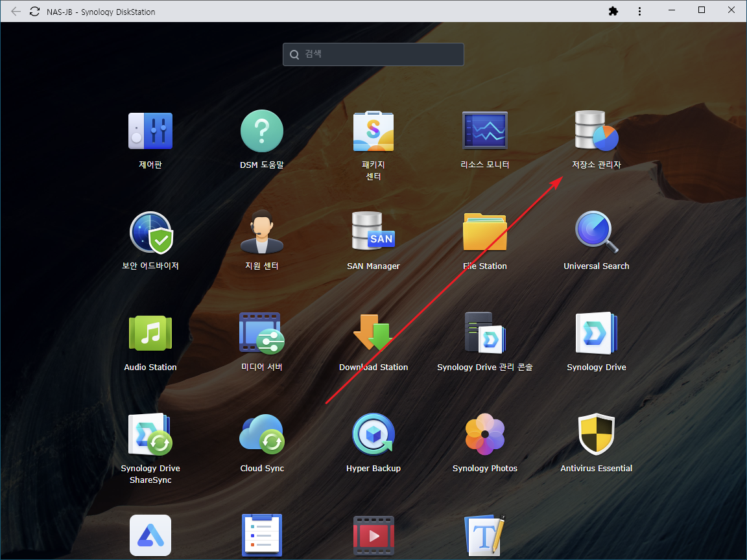
Task: Open Synology Drive ShareSync
Action: [x=150, y=435]
